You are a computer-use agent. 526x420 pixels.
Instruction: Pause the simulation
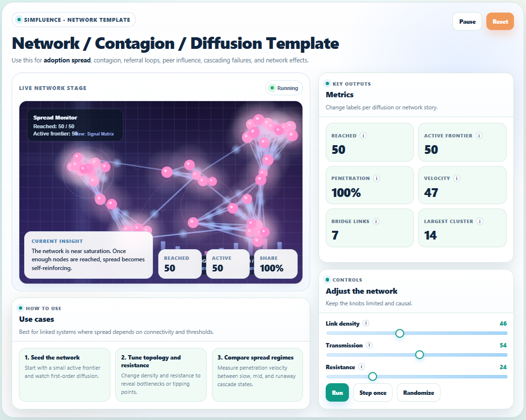point(467,21)
